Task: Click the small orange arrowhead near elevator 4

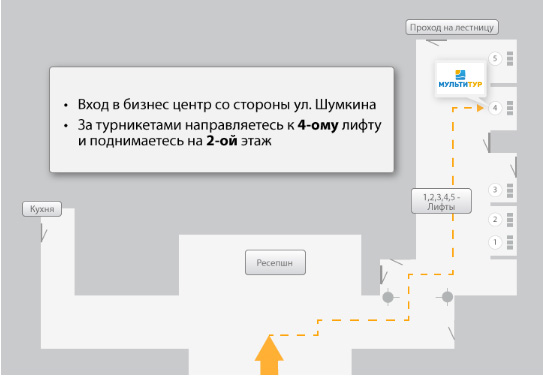Action: [x=480, y=108]
